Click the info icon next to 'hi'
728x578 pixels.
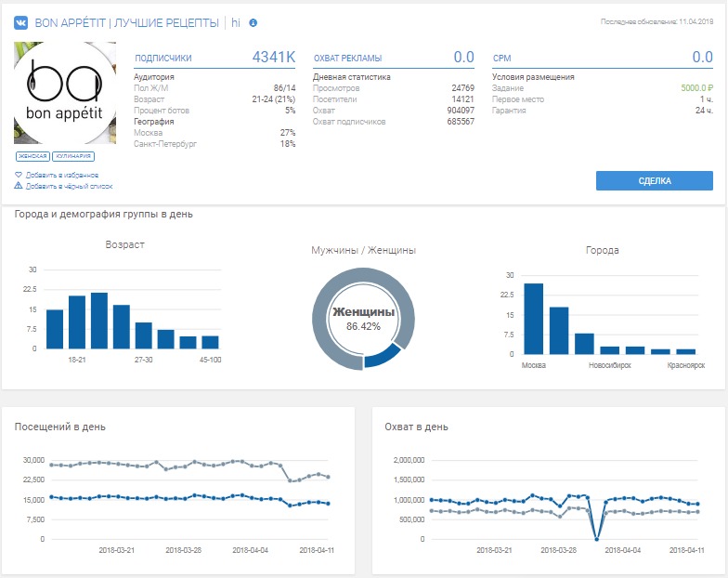tap(253, 21)
